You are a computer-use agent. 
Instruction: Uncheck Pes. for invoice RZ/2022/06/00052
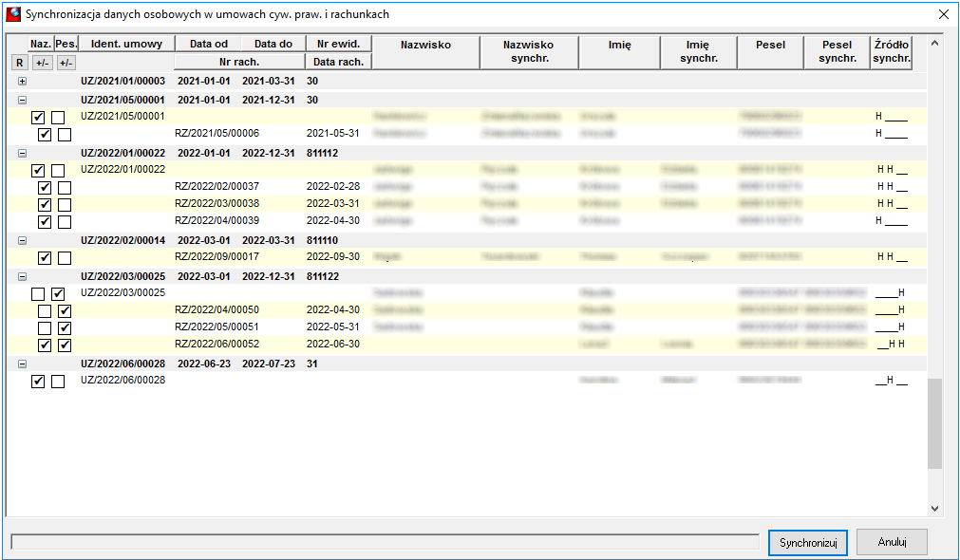click(x=65, y=345)
